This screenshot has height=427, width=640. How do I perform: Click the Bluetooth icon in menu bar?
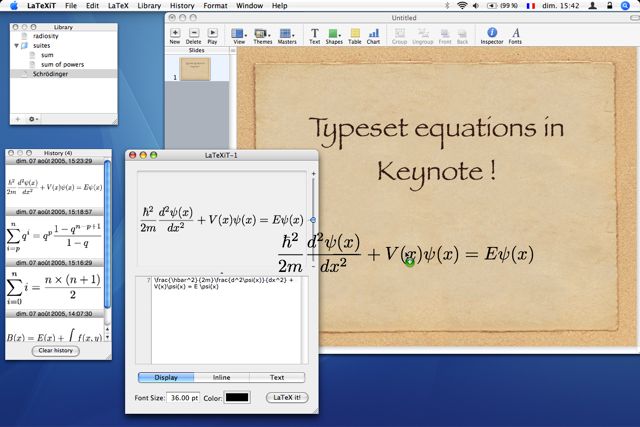pyautogui.click(x=447, y=6)
